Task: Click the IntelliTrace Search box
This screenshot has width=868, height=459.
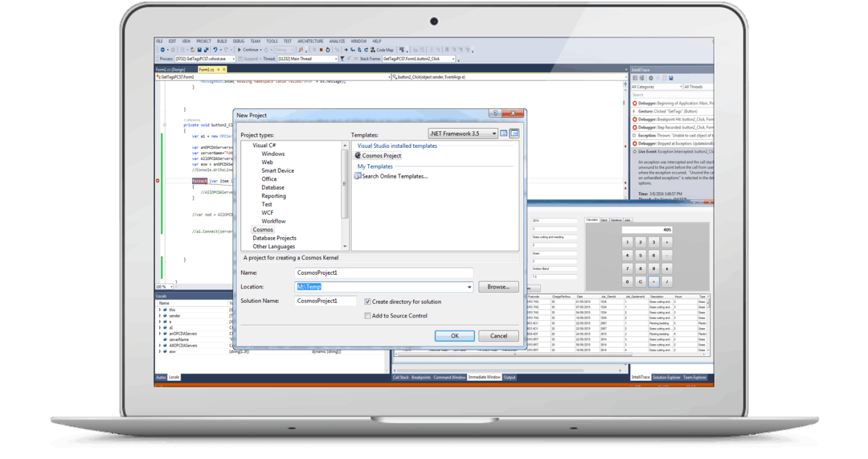Action: (x=672, y=95)
